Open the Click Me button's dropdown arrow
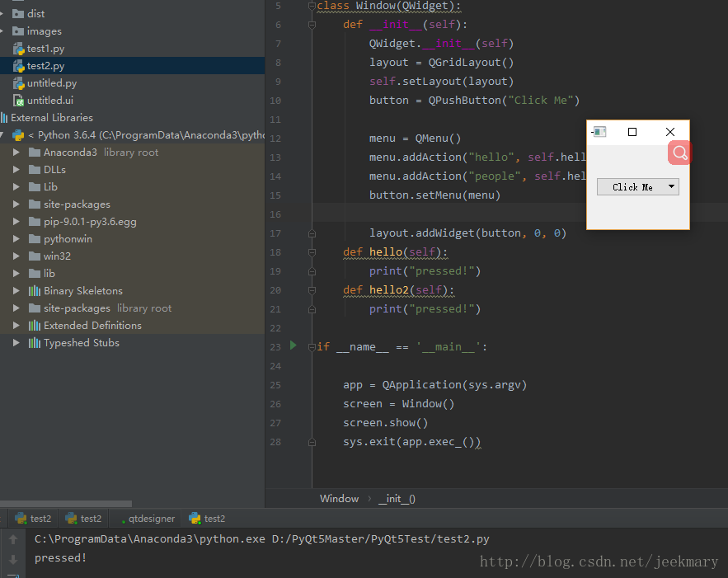 pyautogui.click(x=671, y=186)
